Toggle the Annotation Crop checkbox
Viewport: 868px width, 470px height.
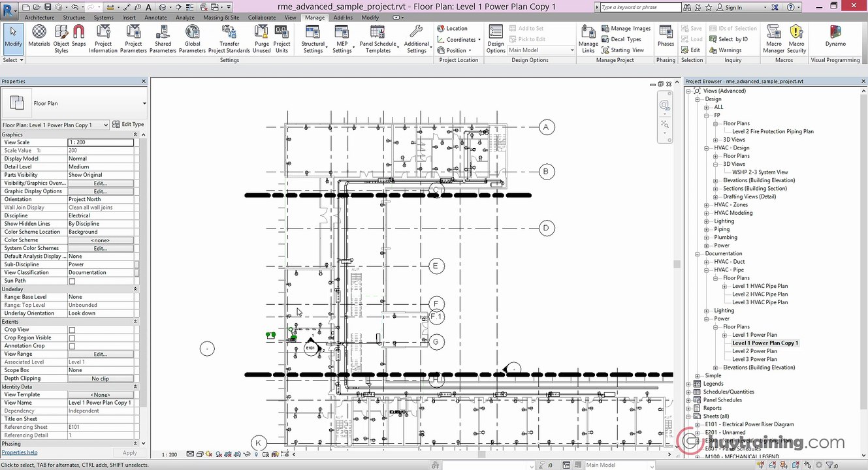point(72,347)
